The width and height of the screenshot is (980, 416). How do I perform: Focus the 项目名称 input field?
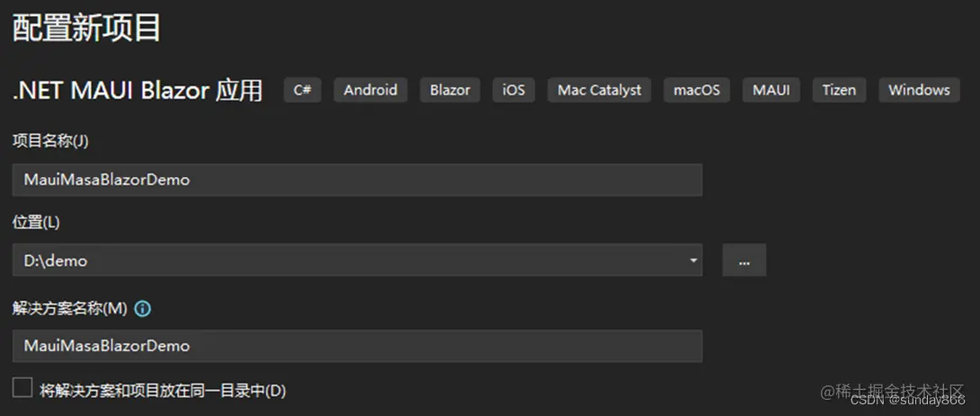tap(358, 180)
